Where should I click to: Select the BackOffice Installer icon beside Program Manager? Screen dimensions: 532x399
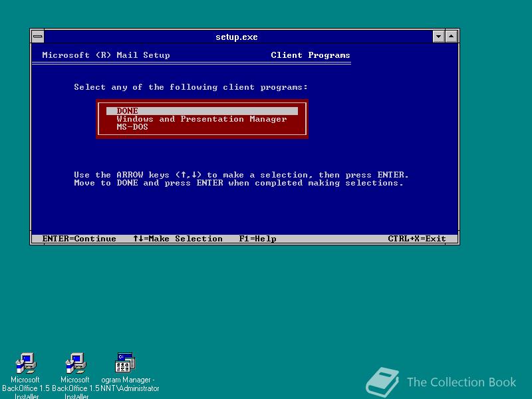pyautogui.click(x=76, y=362)
